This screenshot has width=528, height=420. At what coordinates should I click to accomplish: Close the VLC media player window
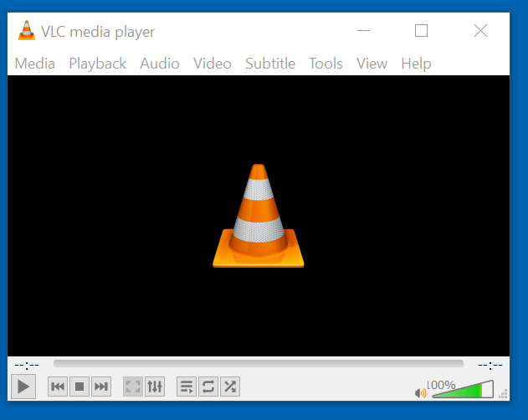point(480,31)
